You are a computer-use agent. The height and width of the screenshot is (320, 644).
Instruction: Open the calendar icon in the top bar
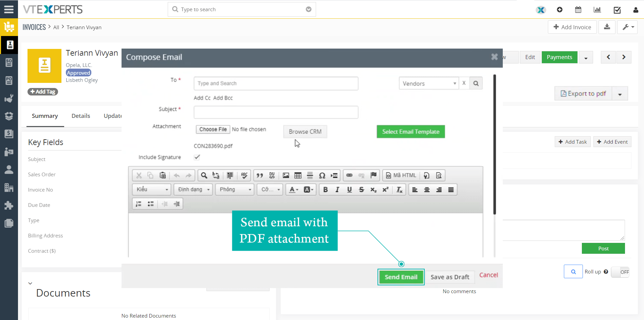pyautogui.click(x=578, y=10)
